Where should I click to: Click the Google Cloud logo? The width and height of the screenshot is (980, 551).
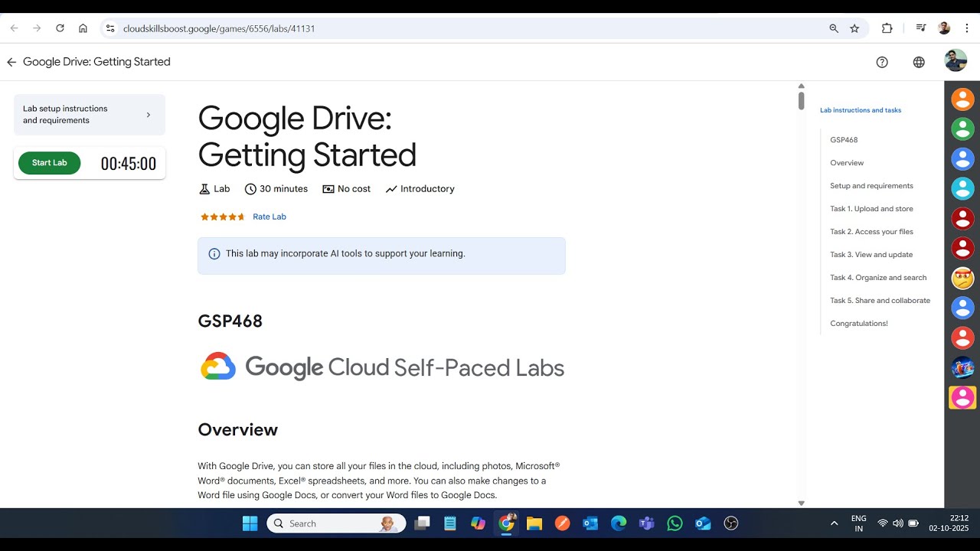[382, 367]
